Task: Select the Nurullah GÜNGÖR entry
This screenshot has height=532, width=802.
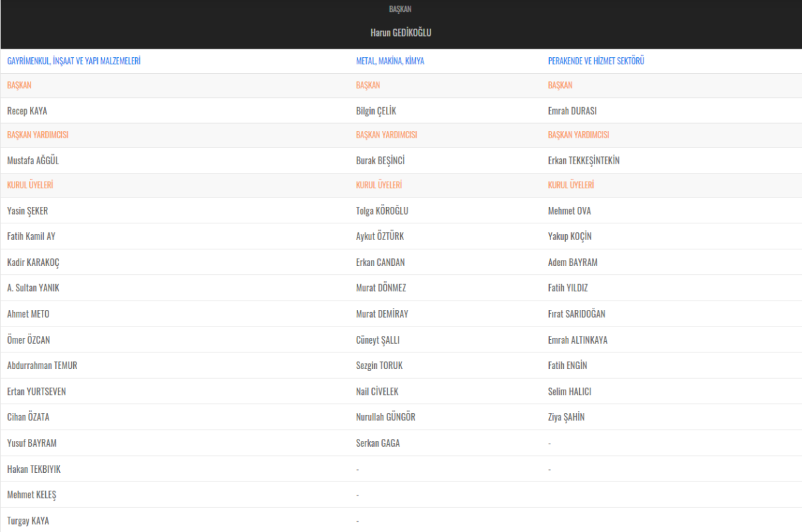Action: [x=385, y=417]
